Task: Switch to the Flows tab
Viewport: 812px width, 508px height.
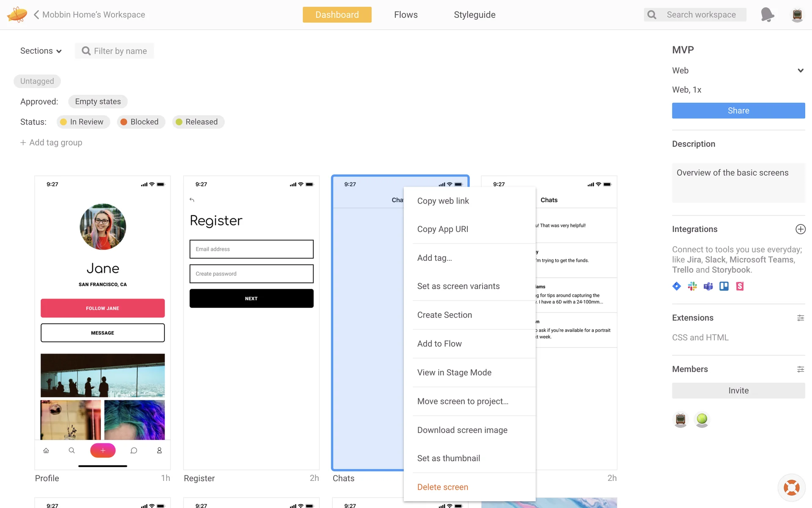Action: tap(406, 15)
